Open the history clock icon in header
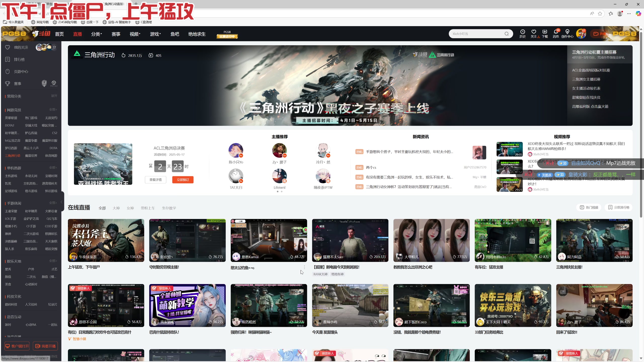The height and width of the screenshot is (362, 644). click(522, 33)
